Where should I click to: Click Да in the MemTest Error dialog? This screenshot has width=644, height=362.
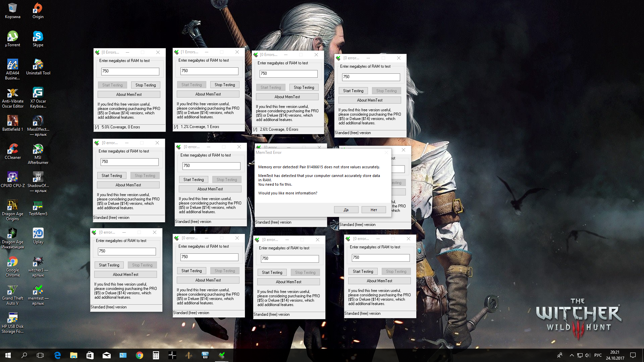346,210
